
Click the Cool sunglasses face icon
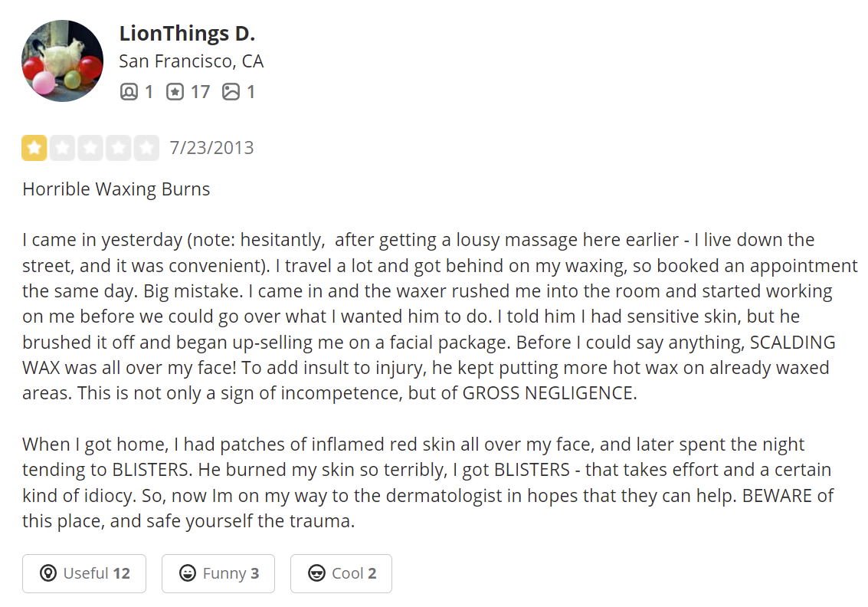(x=316, y=573)
